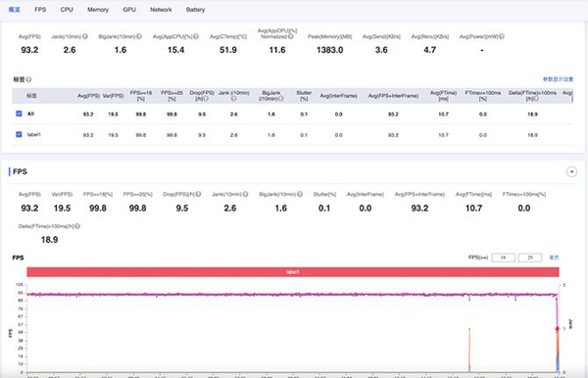This screenshot has width=588, height=378.
Task: Go to the Network tab
Action: click(x=161, y=10)
